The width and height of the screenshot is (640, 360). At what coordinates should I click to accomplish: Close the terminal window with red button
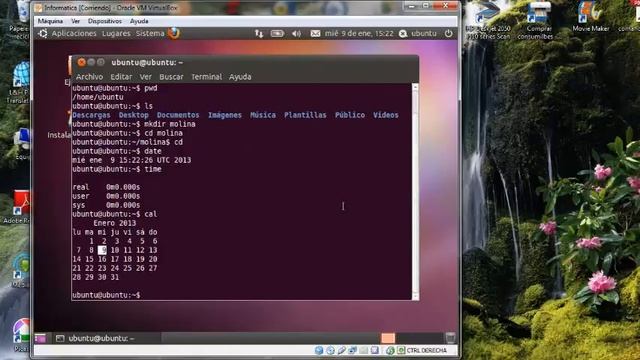coord(81,62)
